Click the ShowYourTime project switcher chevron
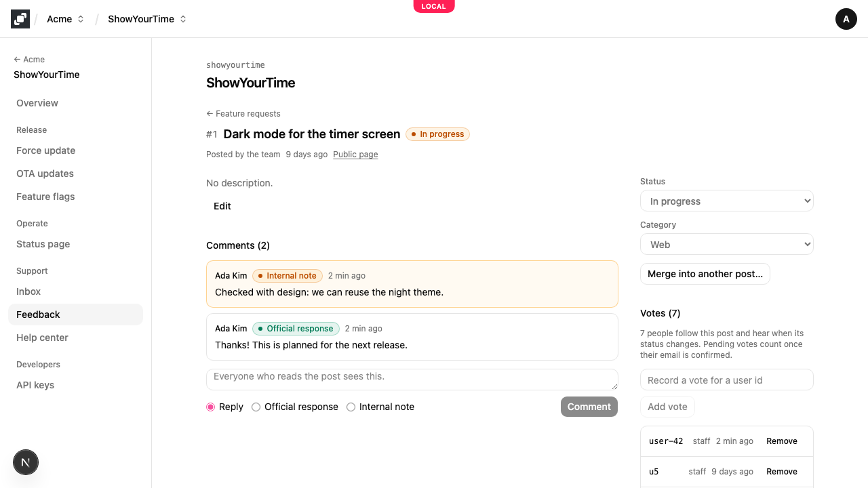Viewport: 868px width, 488px height. (183, 19)
